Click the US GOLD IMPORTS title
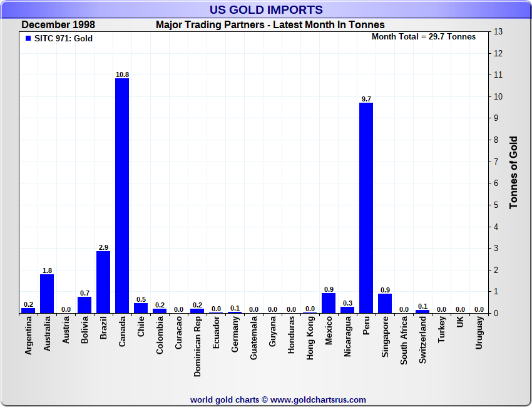 pyautogui.click(x=266, y=9)
